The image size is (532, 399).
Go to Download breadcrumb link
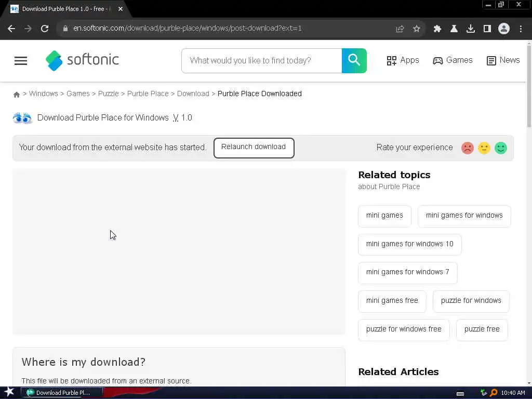coord(193,94)
